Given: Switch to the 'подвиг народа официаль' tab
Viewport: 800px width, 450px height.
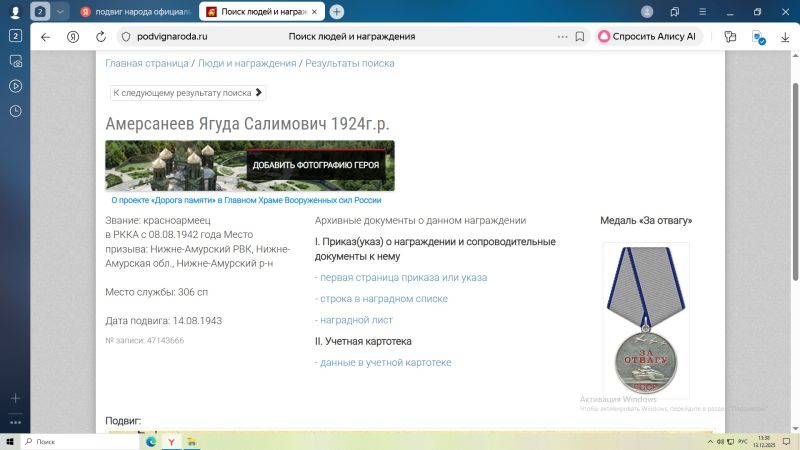Looking at the screenshot, I should (x=133, y=12).
